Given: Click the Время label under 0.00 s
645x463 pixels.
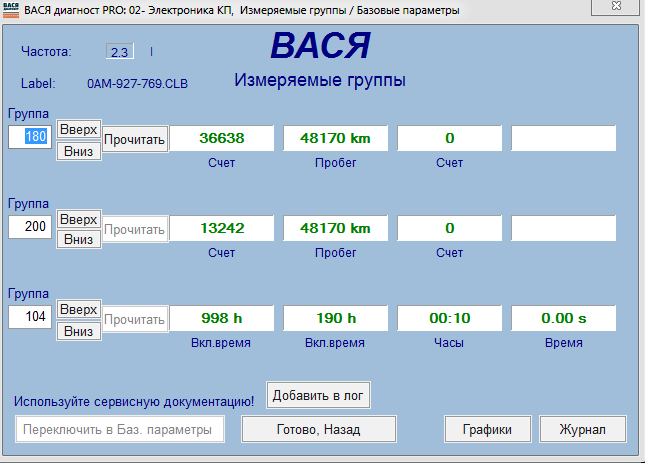Looking at the screenshot, I should pos(564,343).
